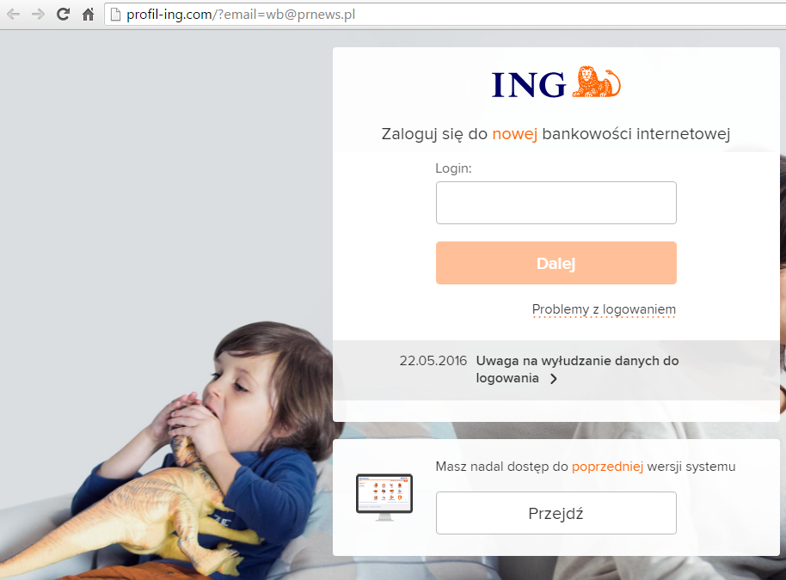Image resolution: width=786 pixels, height=580 pixels.
Task: Click the ING wordmark logo
Action: pyautogui.click(x=529, y=85)
